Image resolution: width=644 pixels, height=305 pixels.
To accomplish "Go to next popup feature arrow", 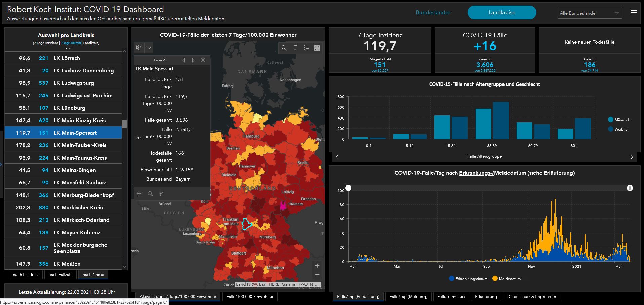I will 193,60.
